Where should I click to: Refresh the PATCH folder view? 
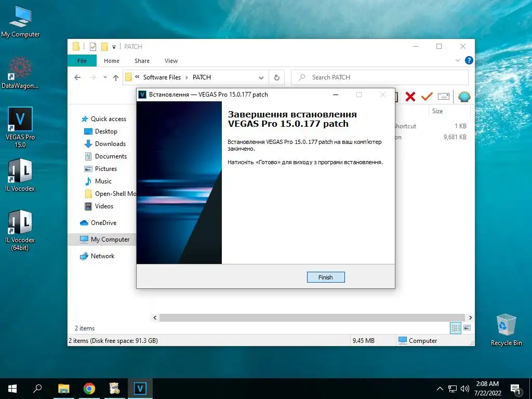click(x=277, y=78)
